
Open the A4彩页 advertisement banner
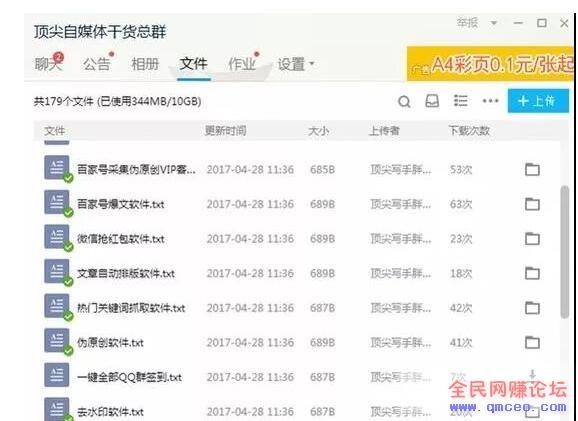point(490,64)
